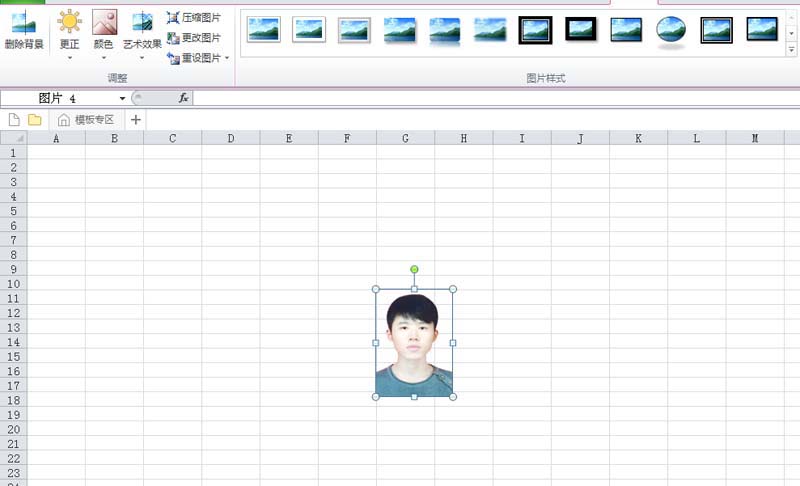Expand the picture styles gallery

click(x=791, y=49)
